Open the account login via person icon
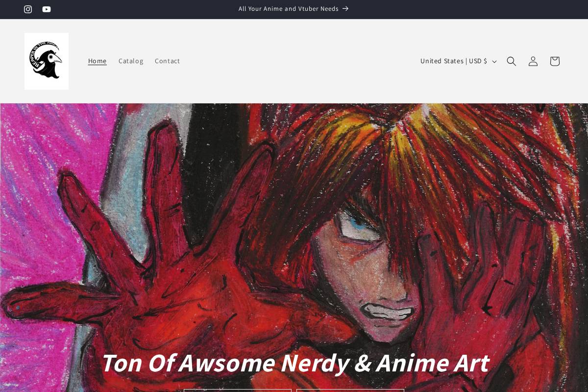 533,61
